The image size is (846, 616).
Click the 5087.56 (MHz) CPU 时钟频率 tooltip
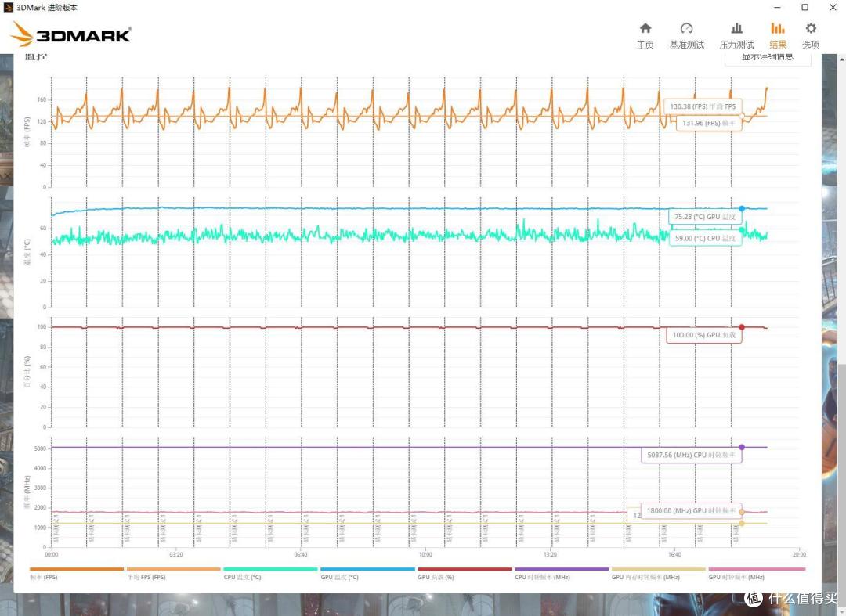(692, 456)
